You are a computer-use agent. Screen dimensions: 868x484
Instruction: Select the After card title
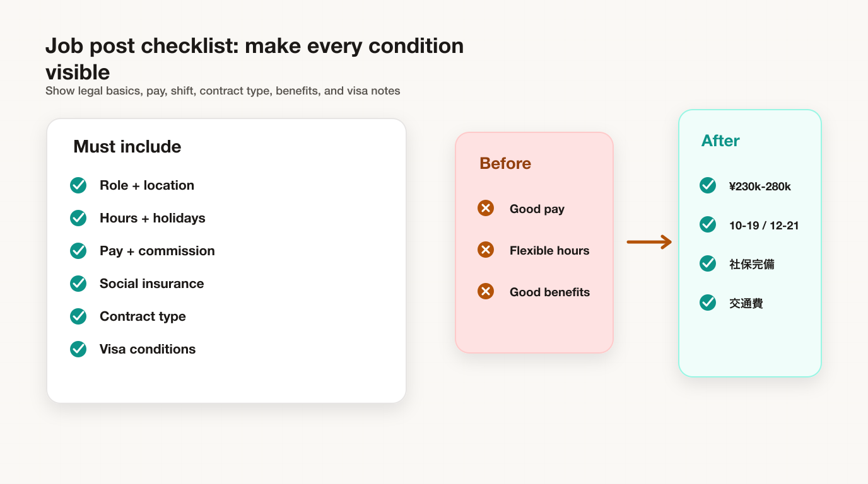(720, 141)
